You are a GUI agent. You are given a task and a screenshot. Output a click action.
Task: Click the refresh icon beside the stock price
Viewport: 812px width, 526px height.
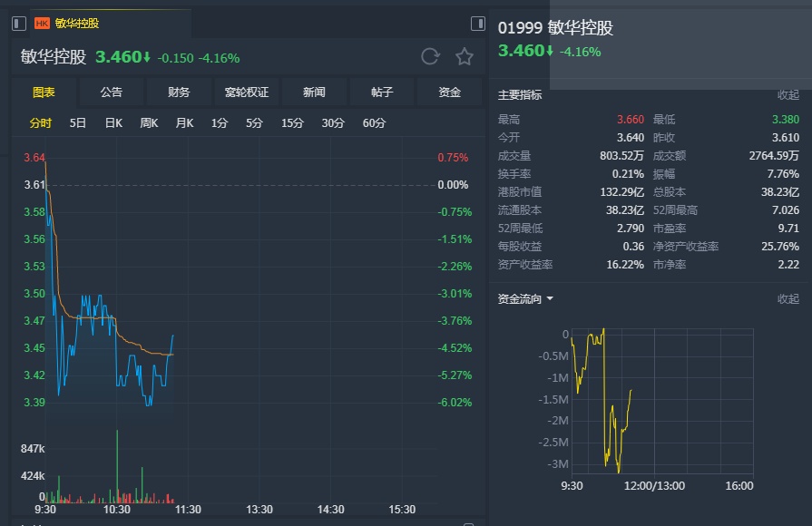430,57
